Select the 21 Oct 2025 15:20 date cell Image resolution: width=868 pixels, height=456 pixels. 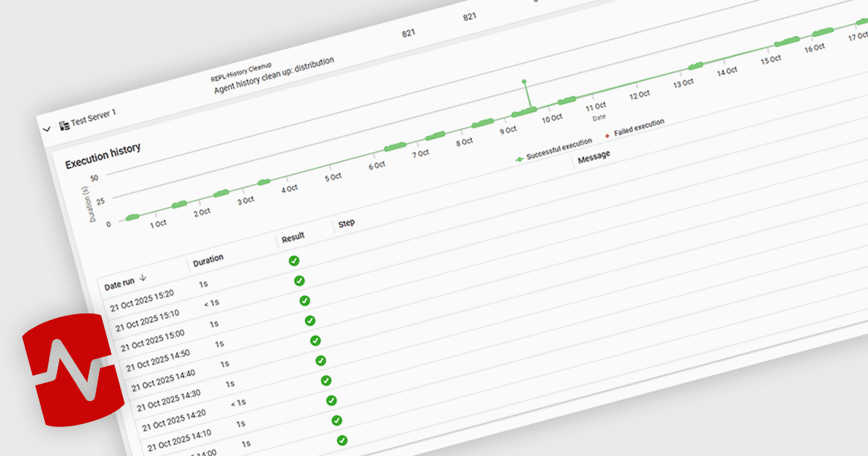(x=142, y=301)
